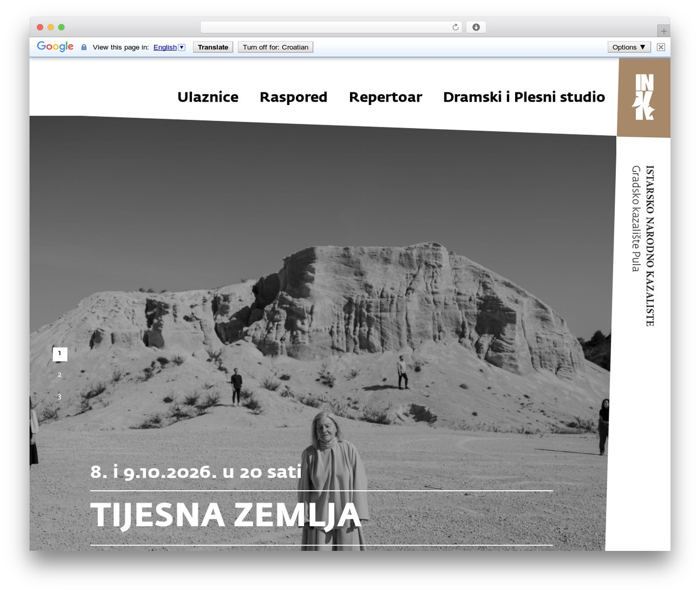Open the browser downloads button
Screen dimensions: 700x593
coord(476,27)
